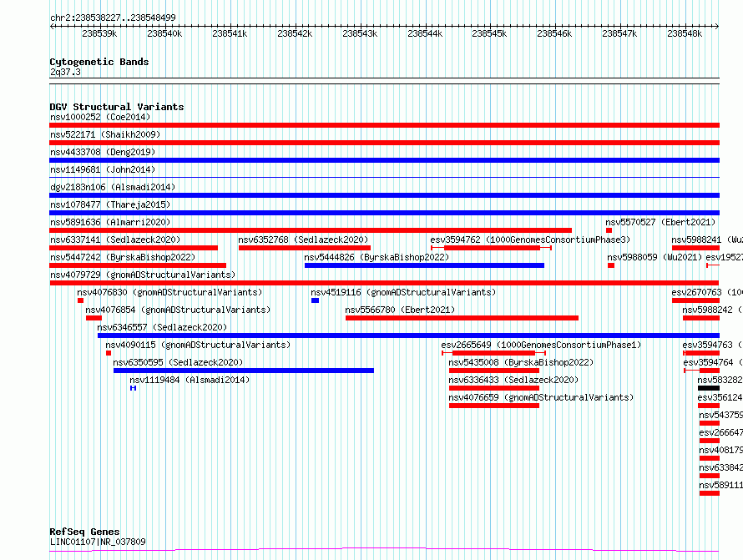The width and height of the screenshot is (743, 560).
Task: Click the nsv4090115 (gnomADStructuralVariants) label
Action: click(198, 345)
